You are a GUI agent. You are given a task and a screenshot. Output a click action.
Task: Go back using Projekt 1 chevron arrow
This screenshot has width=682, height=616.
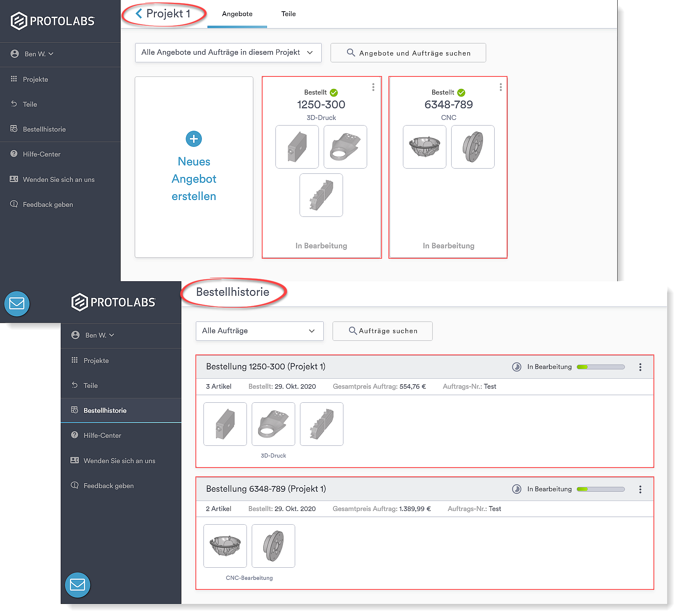(139, 14)
